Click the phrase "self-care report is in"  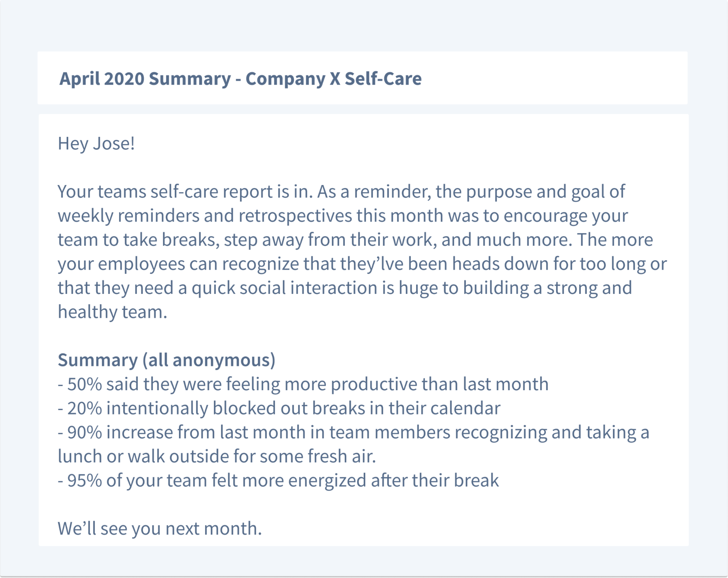tap(231, 192)
